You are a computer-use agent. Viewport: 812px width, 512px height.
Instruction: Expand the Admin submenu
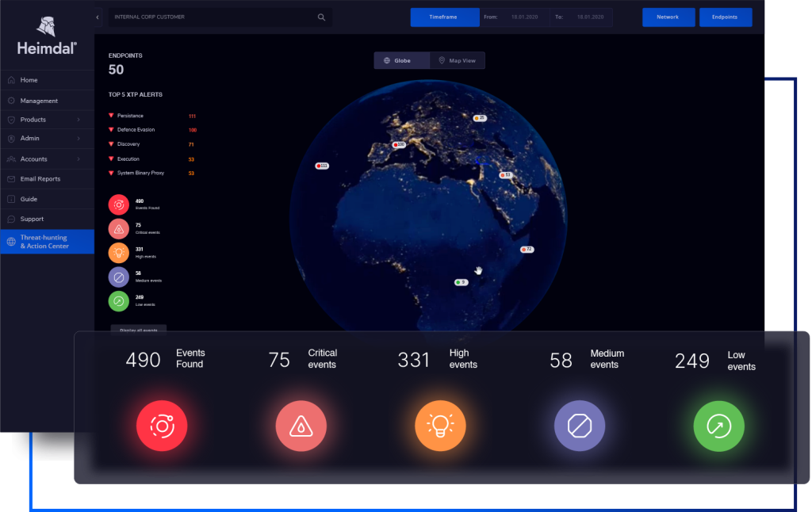tap(79, 139)
